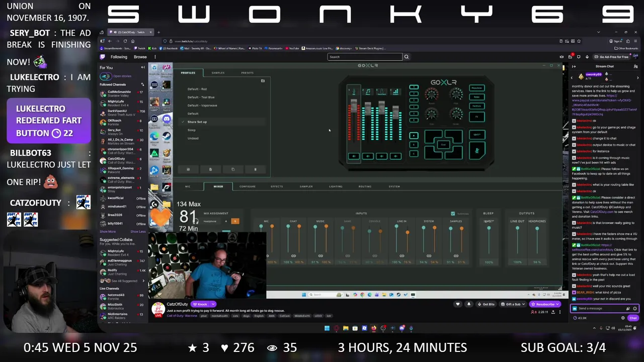644x362 pixels.
Task: Click the Get Bits button
Action: [486, 304]
